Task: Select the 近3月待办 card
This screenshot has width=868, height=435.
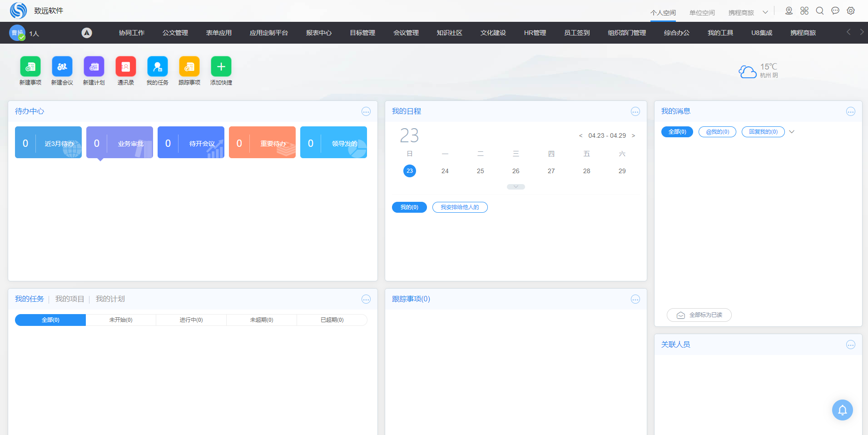Action: 49,142
